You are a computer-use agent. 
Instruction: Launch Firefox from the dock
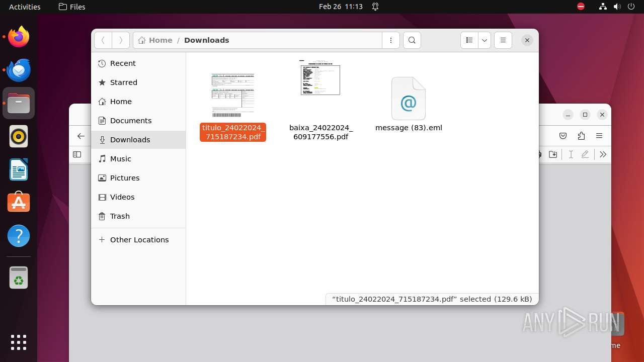coord(19,37)
